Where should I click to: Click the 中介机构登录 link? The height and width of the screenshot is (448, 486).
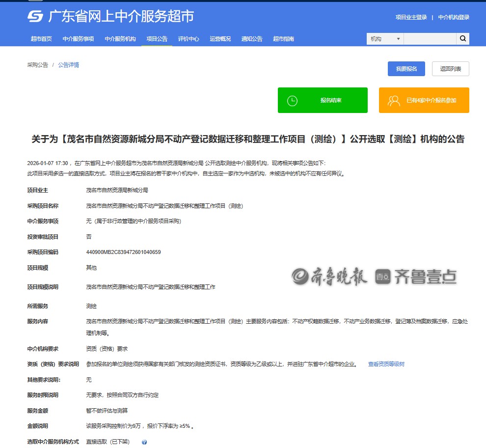click(x=454, y=17)
